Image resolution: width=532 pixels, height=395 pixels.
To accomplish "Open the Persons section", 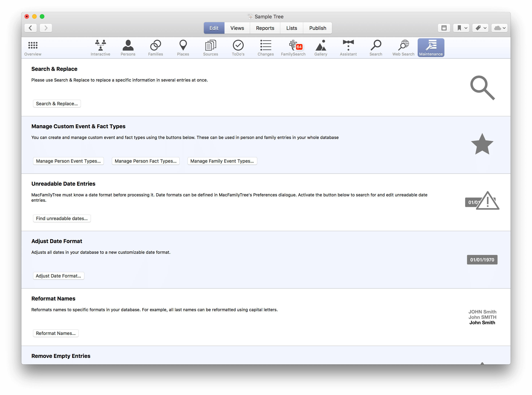I will 128,48.
